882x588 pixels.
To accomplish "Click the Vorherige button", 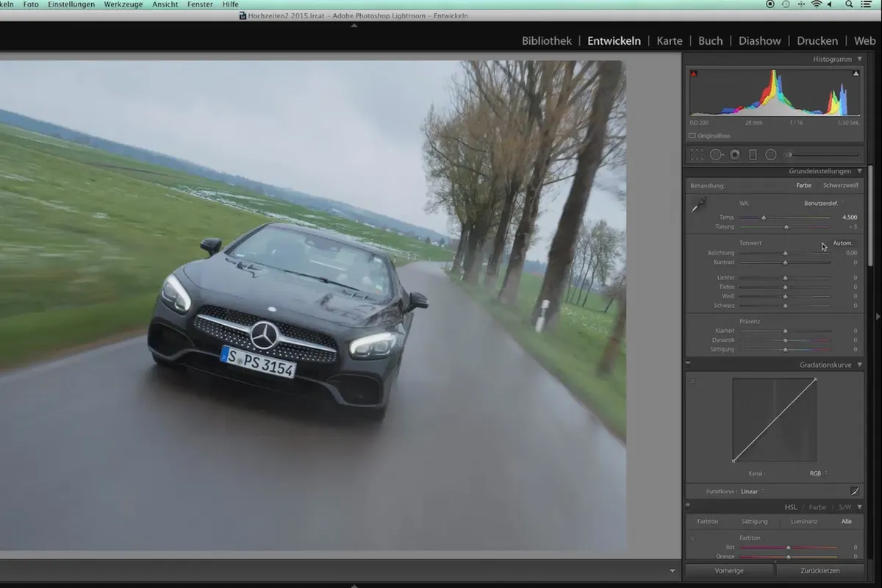I will tap(729, 570).
